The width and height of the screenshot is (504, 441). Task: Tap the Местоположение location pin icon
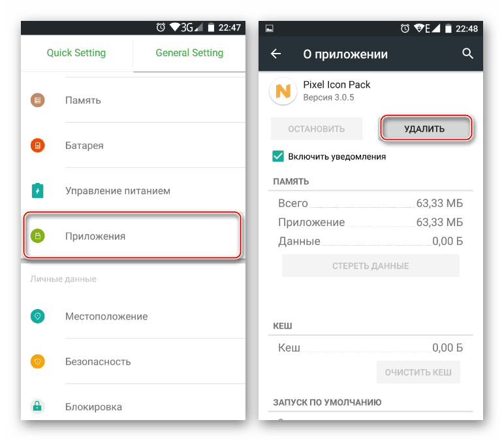38,316
